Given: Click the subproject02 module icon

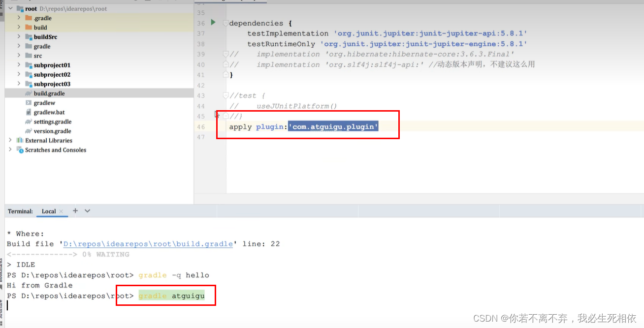Looking at the screenshot, I should [x=29, y=75].
